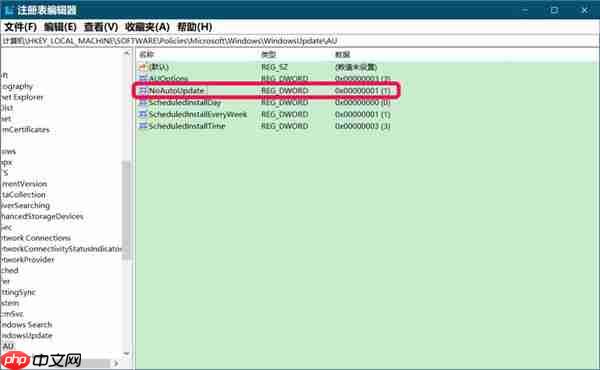Open the 编辑(E) menu
Image resolution: width=600 pixels, height=370 pixels.
60,27
